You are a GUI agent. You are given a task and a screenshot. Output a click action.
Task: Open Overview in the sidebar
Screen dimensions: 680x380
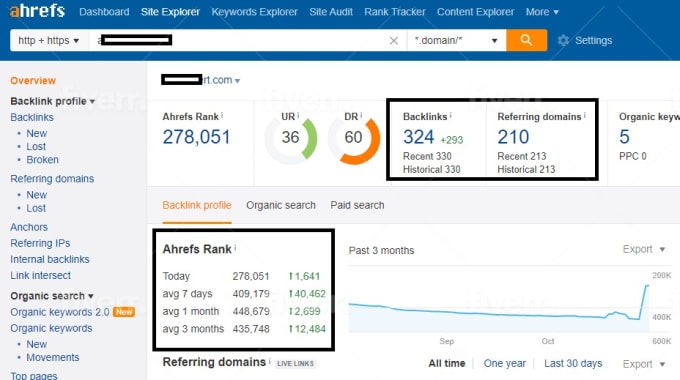[33, 81]
